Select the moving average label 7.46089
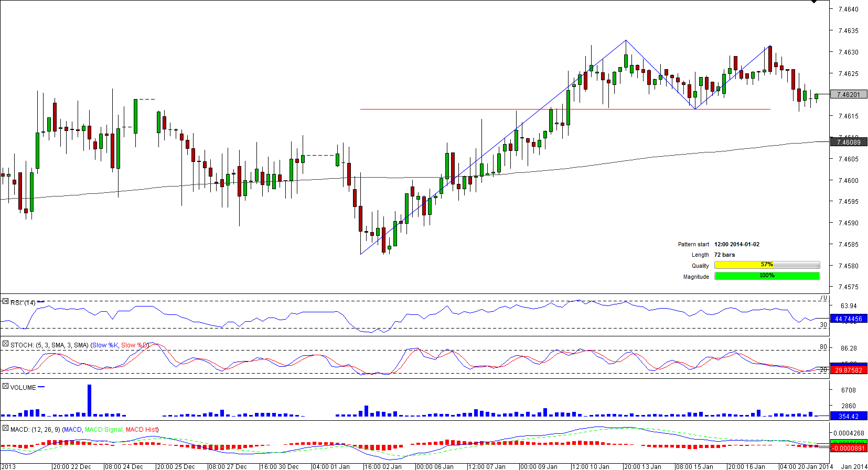868x470 pixels. 848,142
